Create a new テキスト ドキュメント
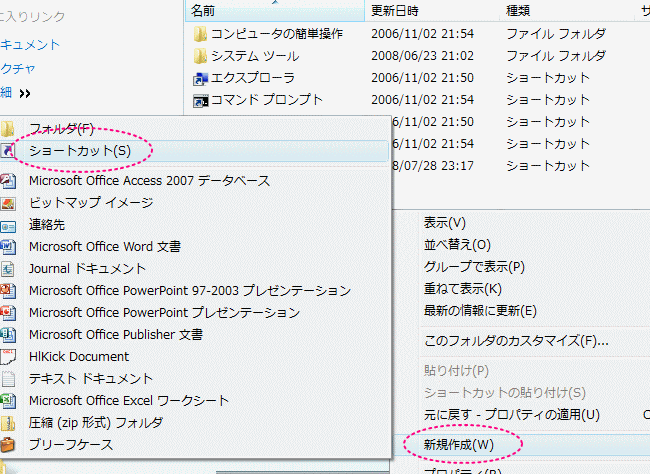The image size is (650, 474). tap(91, 378)
